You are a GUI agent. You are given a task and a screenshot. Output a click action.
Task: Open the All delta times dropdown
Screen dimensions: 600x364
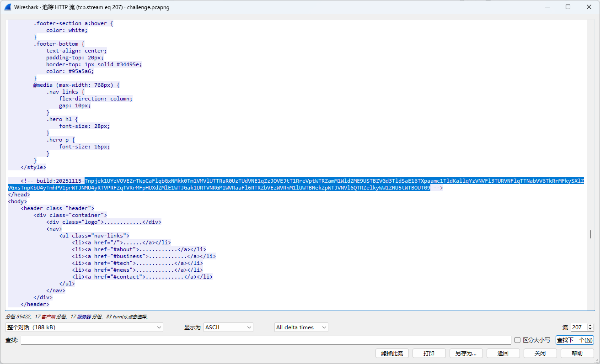(301, 327)
